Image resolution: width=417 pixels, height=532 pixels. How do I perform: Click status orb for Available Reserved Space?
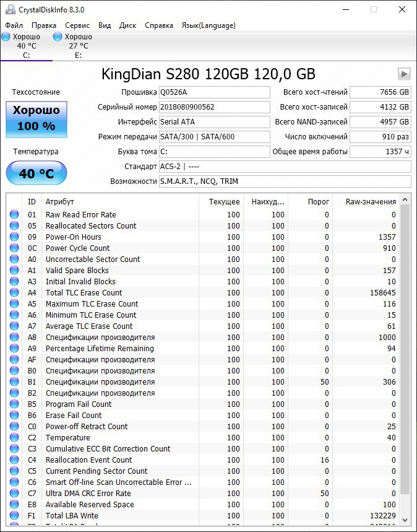point(14,505)
